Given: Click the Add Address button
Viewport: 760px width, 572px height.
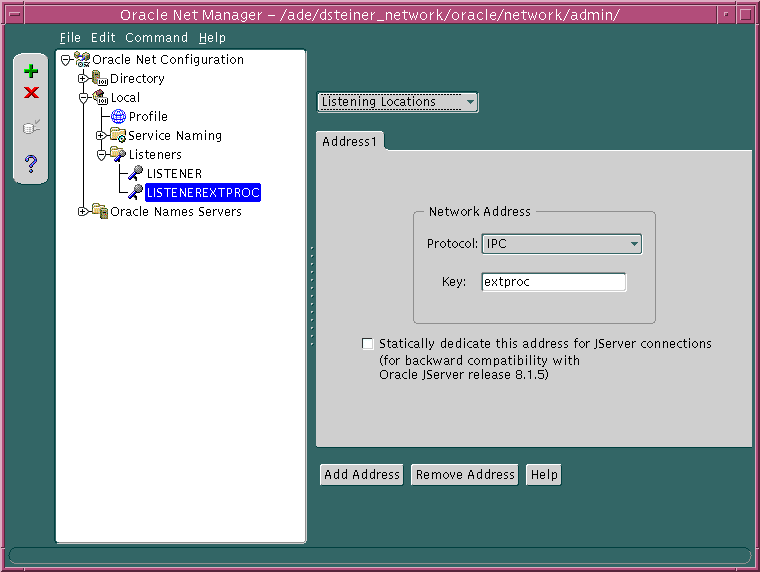Looking at the screenshot, I should pyautogui.click(x=362, y=475).
